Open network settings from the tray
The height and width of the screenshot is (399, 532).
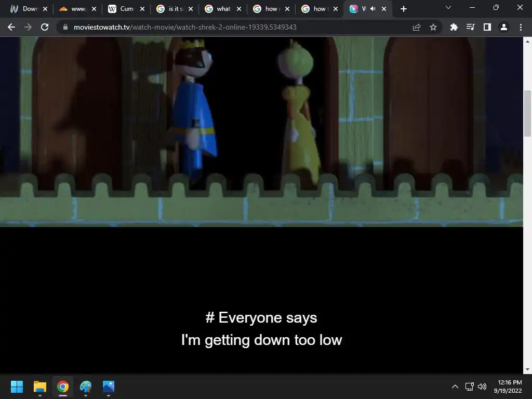(469, 387)
